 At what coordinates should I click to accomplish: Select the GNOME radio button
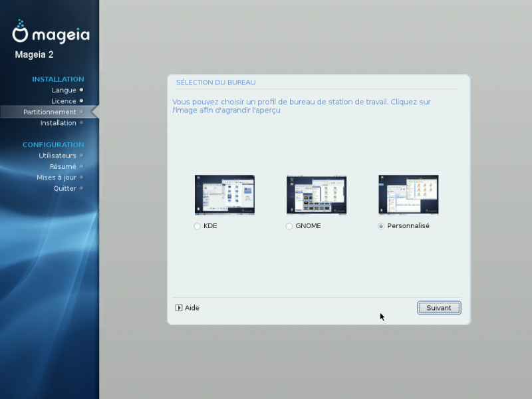pos(289,226)
